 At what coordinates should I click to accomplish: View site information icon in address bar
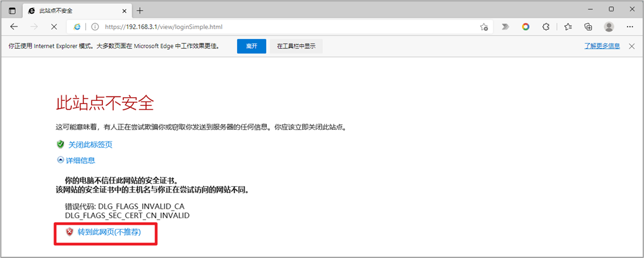[x=95, y=27]
